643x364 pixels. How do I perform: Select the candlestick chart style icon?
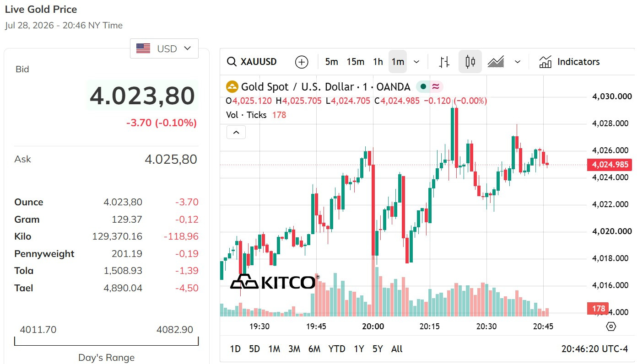pyautogui.click(x=470, y=62)
